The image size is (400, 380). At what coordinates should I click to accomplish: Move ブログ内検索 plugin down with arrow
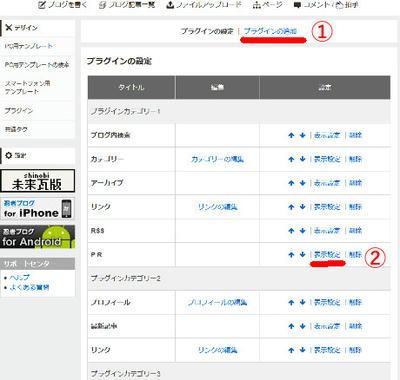pyautogui.click(x=302, y=135)
